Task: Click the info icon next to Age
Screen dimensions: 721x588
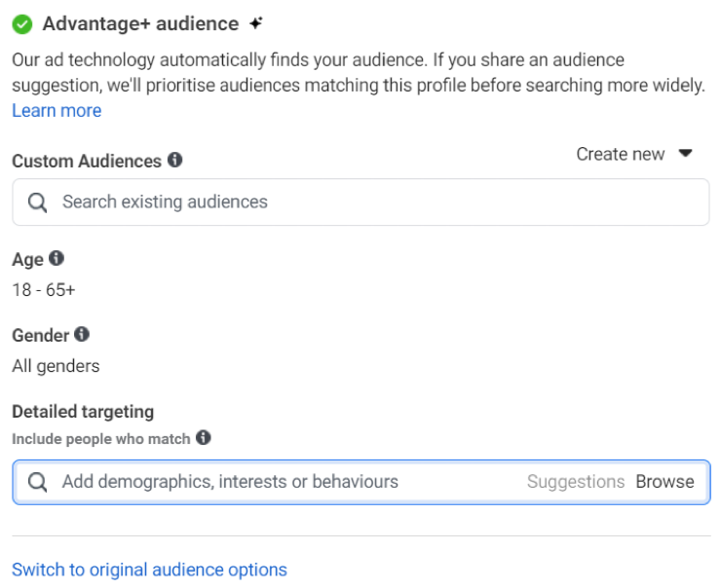Action: [x=57, y=258]
